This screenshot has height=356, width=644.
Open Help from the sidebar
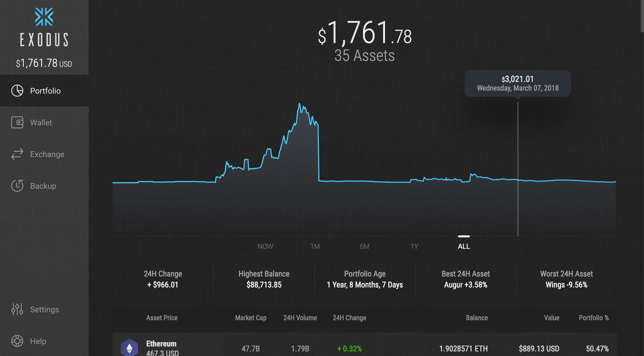44,341
